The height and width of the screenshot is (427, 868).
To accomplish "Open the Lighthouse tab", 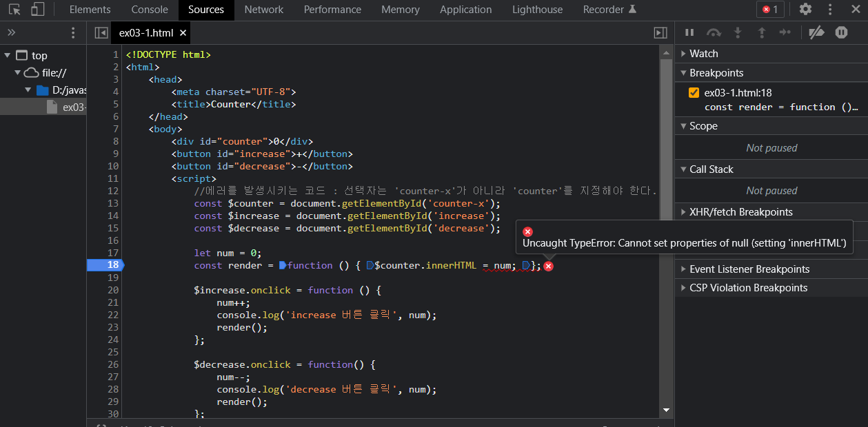I will 537,10.
